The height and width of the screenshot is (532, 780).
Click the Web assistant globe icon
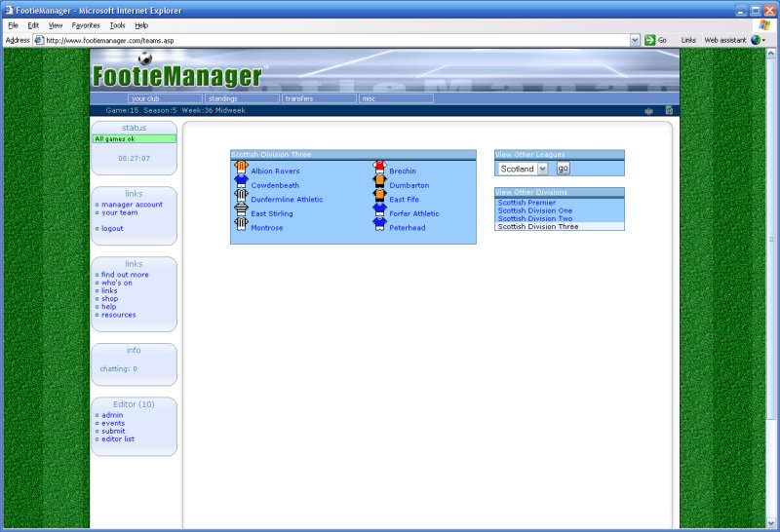pyautogui.click(x=756, y=40)
